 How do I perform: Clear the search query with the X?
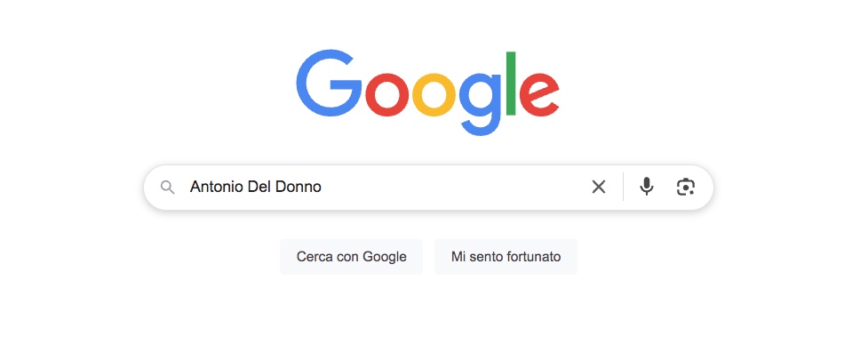click(599, 188)
